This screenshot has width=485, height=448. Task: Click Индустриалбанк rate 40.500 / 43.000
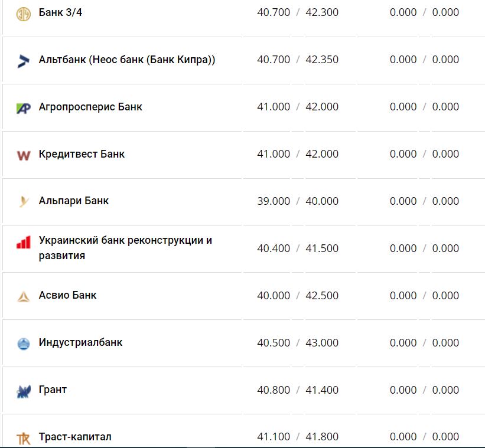pyautogui.click(x=298, y=343)
